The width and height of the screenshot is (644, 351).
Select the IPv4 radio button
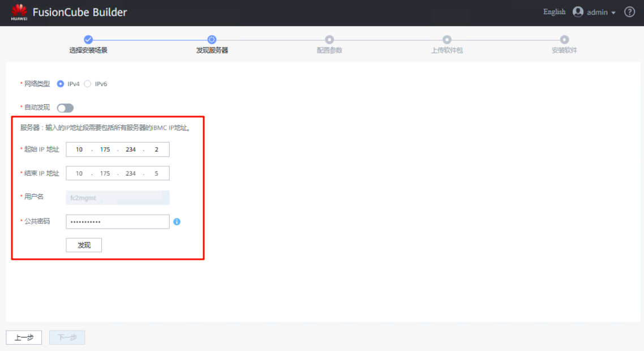tap(61, 84)
